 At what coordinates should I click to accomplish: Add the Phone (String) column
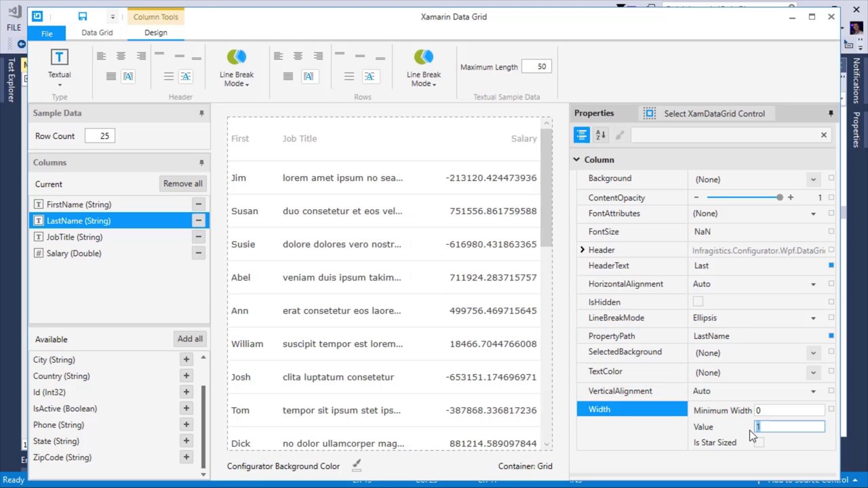[x=186, y=424]
